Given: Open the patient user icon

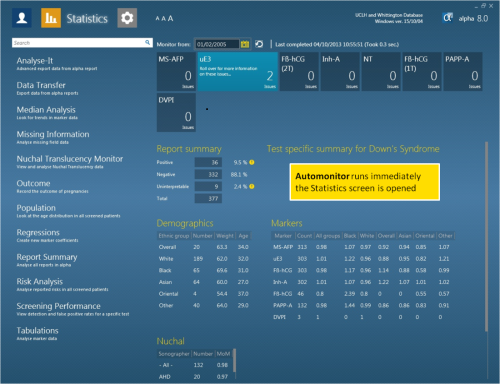Looking at the screenshot, I should pos(22,18).
